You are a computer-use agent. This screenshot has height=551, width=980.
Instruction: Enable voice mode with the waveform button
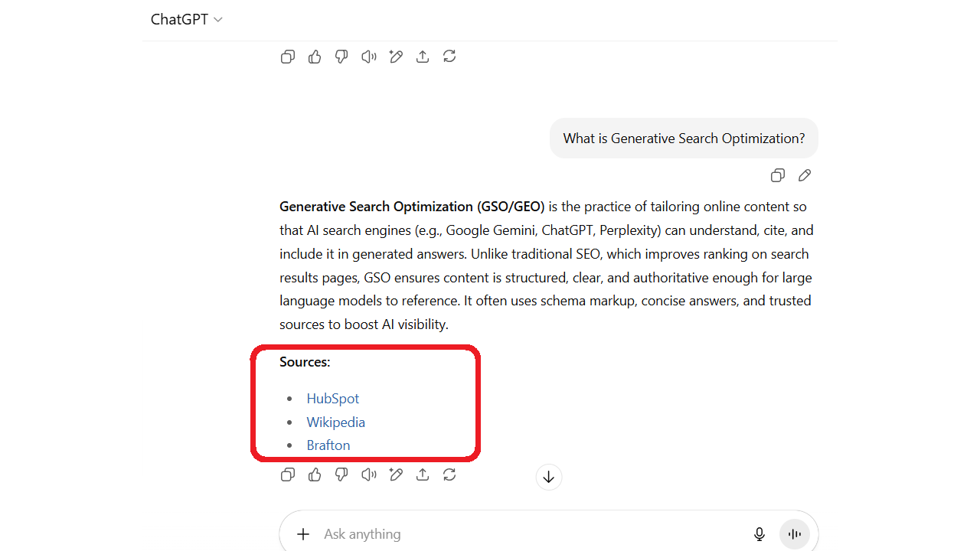tap(794, 534)
